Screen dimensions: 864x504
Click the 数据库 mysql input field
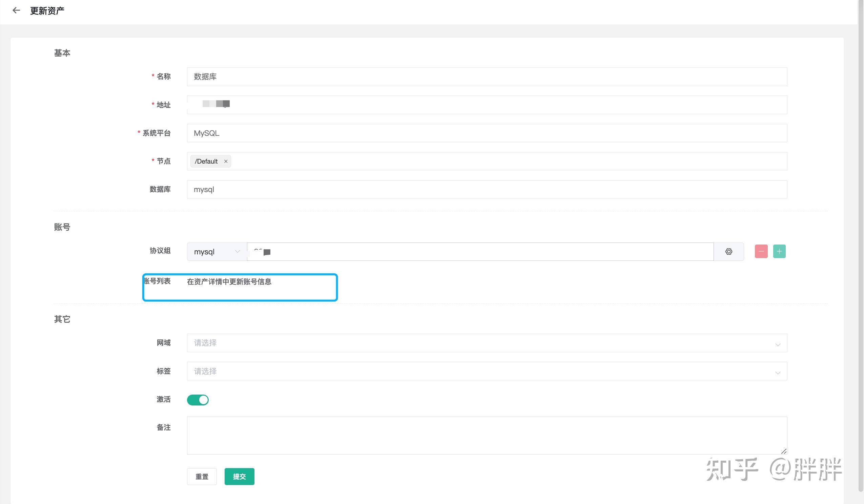click(x=487, y=189)
